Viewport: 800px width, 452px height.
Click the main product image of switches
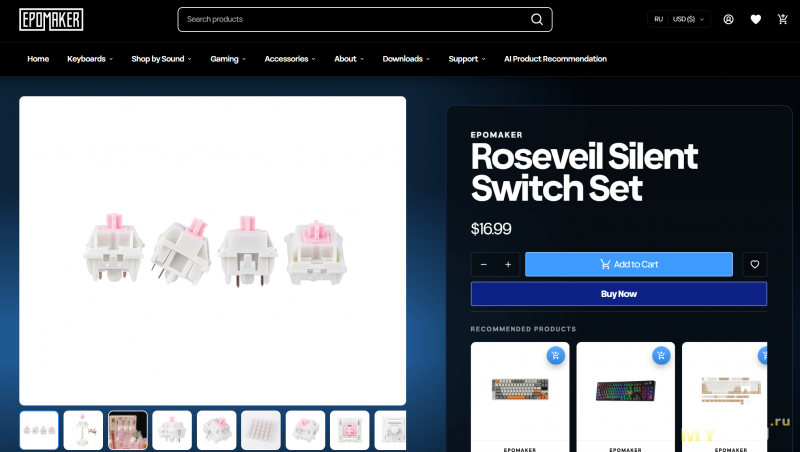coord(213,250)
